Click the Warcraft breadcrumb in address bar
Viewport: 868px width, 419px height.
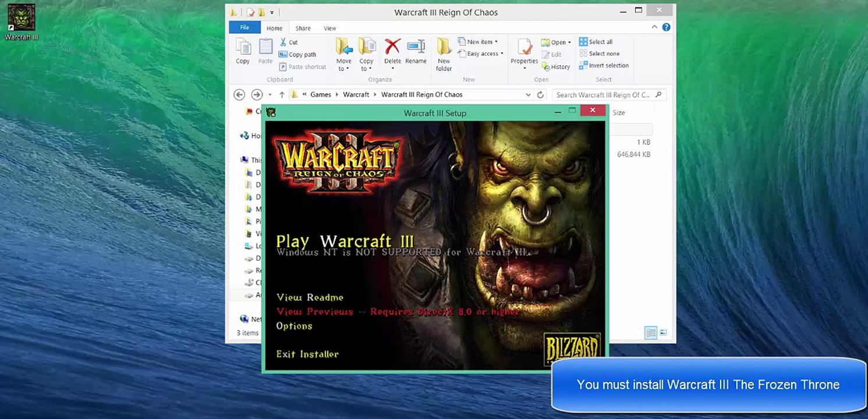coord(356,95)
